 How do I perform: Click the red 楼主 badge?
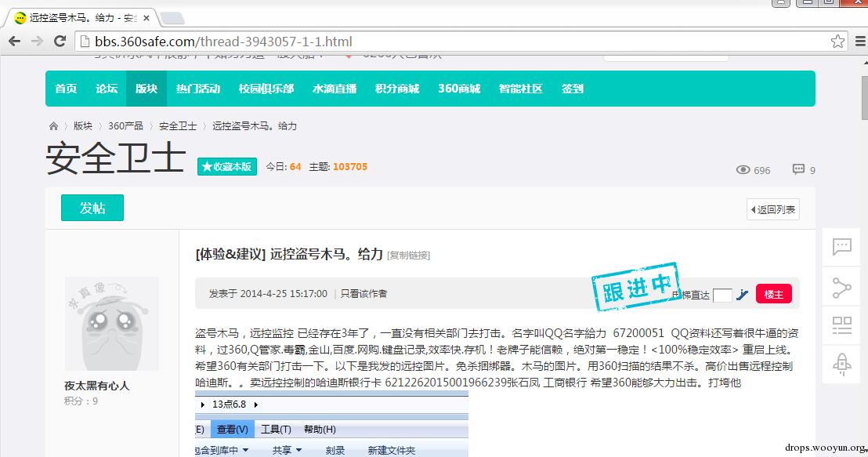(x=774, y=294)
